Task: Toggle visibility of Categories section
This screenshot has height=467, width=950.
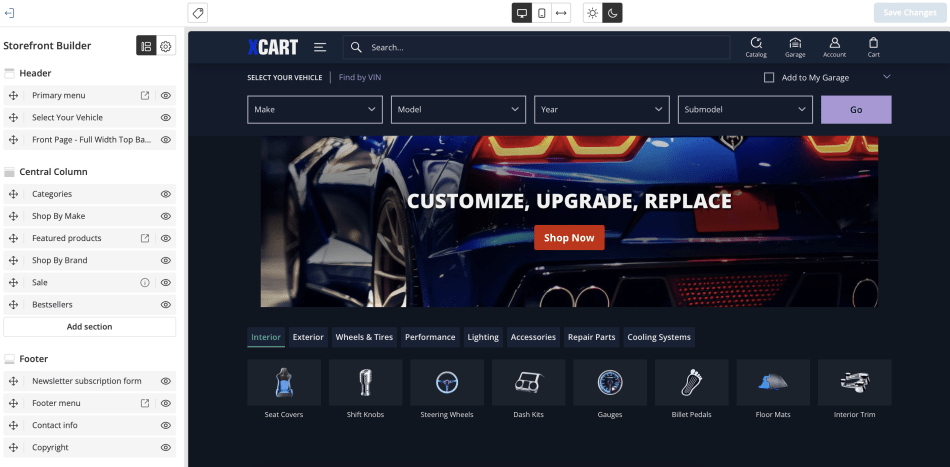Action: (165, 194)
